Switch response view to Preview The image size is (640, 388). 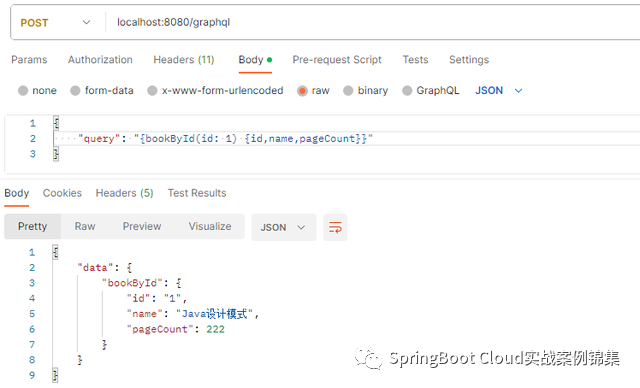coord(142,226)
